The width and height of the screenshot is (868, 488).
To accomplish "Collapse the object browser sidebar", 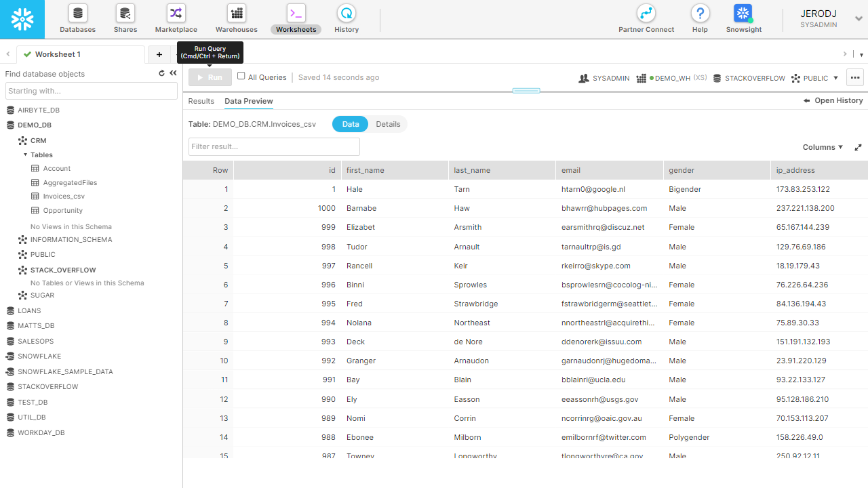I will [x=173, y=73].
